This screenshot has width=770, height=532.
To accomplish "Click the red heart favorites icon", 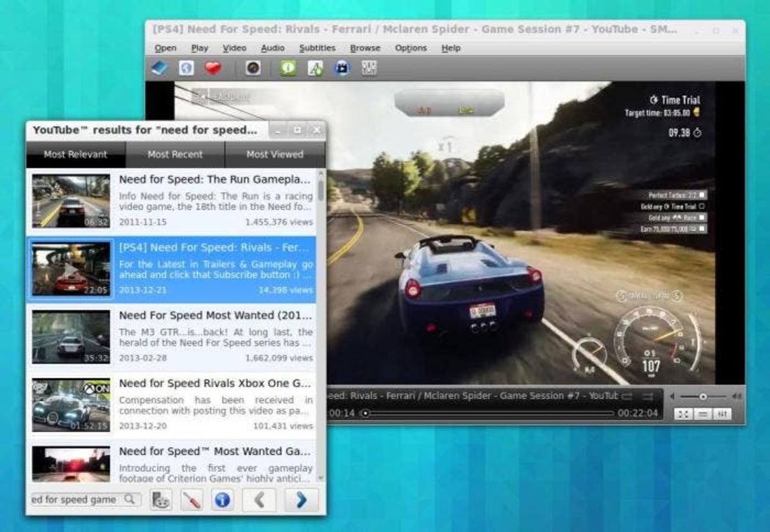I will coord(213,67).
